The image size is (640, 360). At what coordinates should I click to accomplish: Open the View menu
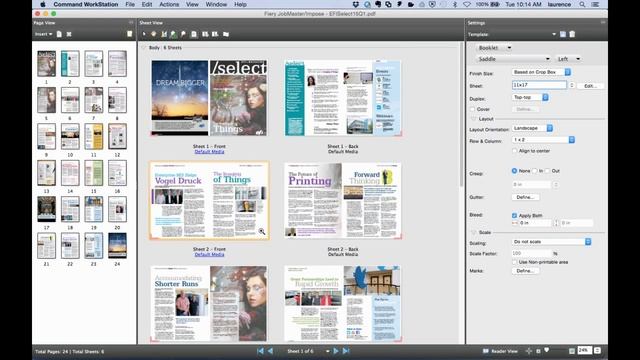[x=192, y=4]
